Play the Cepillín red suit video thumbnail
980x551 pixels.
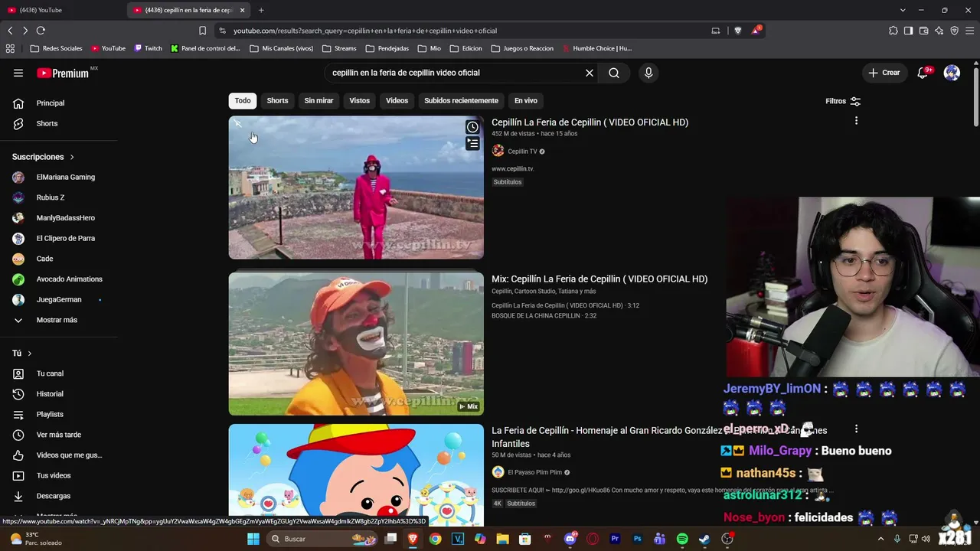pos(356,187)
